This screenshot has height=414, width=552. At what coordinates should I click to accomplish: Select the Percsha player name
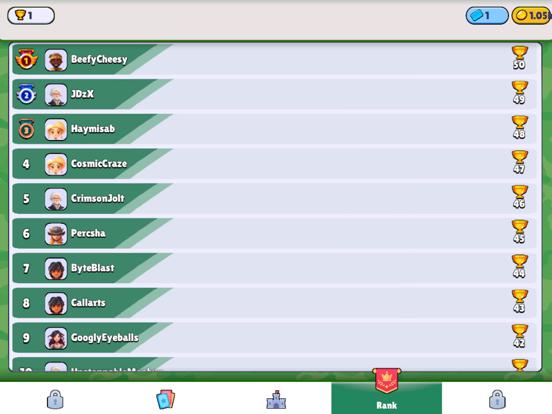click(88, 233)
